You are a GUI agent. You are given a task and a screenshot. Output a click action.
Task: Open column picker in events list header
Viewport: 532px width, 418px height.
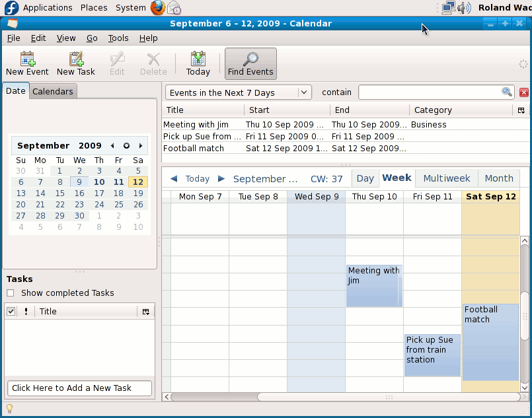[x=521, y=110]
